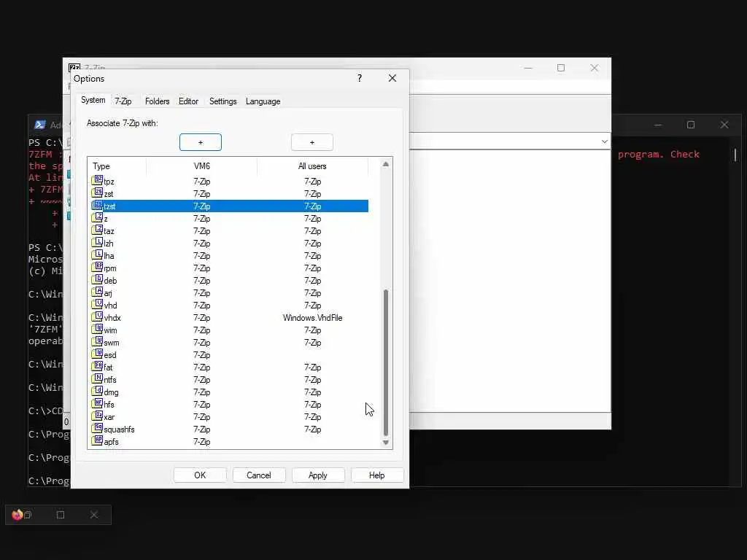Open the Editor tab
The width and height of the screenshot is (747, 560).
(188, 101)
